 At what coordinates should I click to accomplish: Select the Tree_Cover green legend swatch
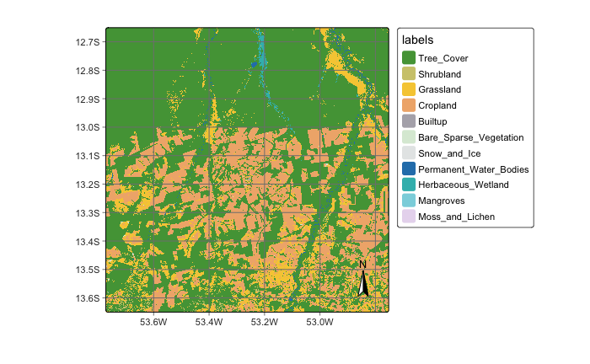pos(409,58)
